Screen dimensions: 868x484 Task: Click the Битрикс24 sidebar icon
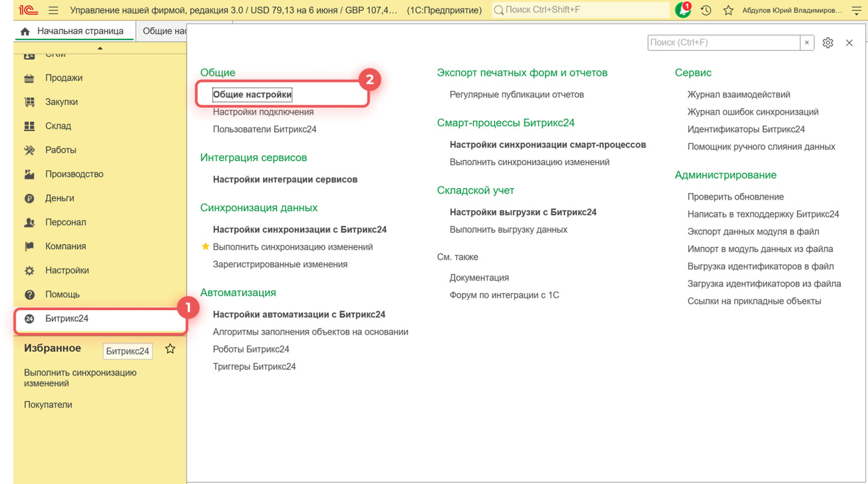[29, 319]
